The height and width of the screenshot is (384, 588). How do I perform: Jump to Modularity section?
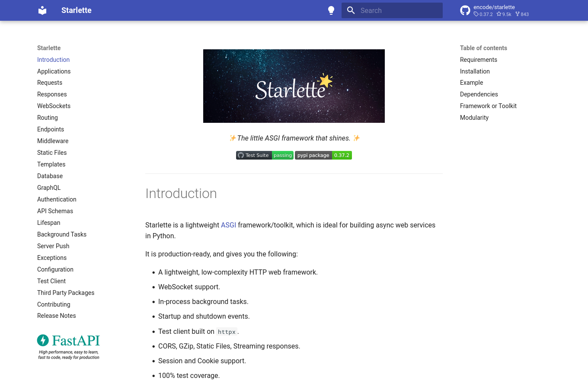[x=474, y=118]
